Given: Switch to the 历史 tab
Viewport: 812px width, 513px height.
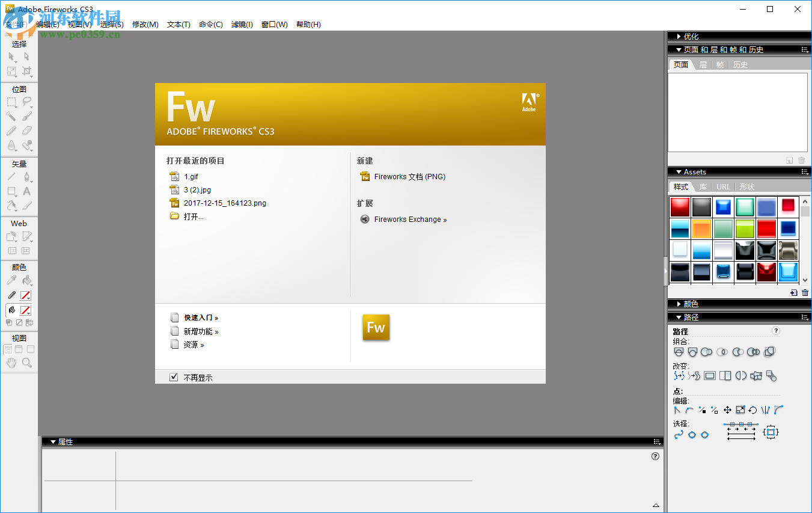Looking at the screenshot, I should tap(740, 64).
